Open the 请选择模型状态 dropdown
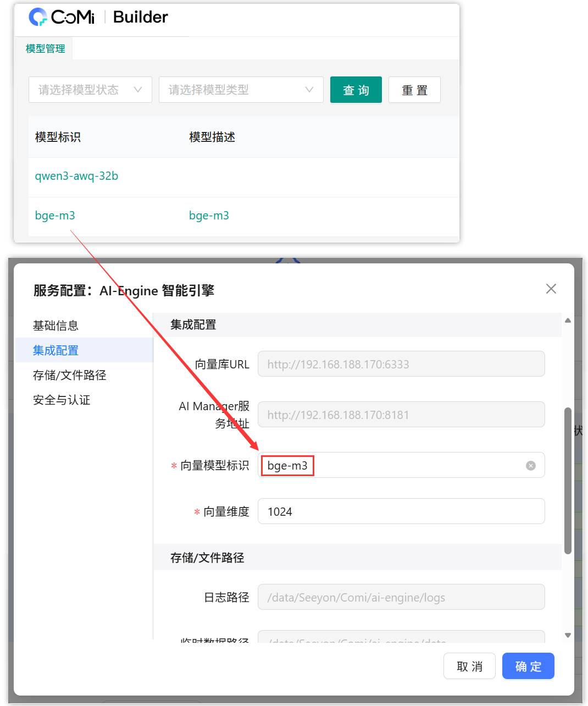 90,90
